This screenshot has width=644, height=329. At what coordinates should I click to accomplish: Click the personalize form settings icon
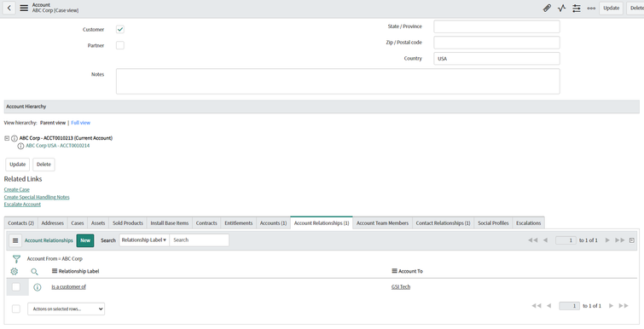tap(577, 9)
